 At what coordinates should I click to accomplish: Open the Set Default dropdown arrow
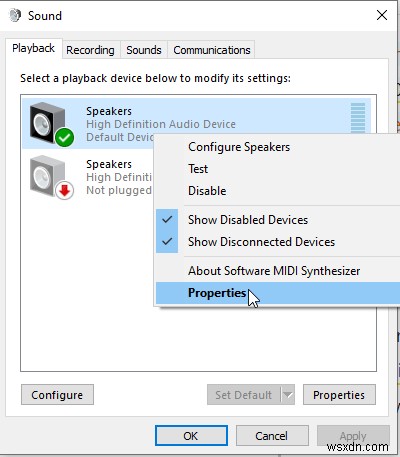[288, 395]
